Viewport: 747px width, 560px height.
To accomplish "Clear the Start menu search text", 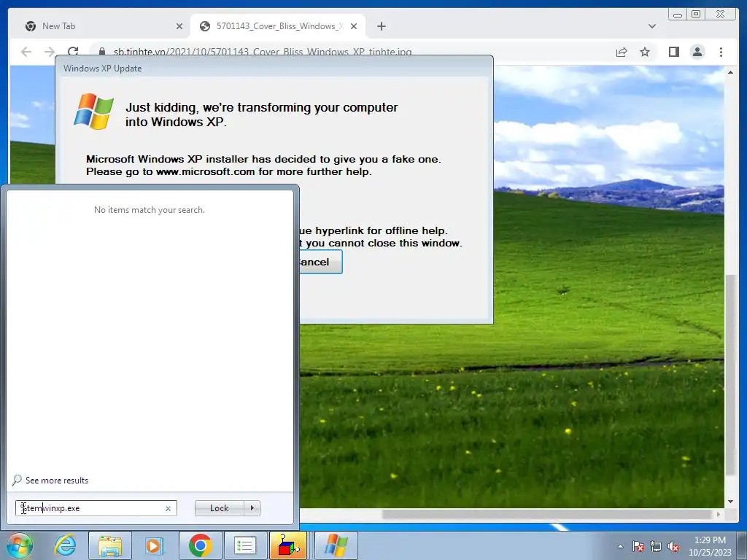I will click(168, 508).
